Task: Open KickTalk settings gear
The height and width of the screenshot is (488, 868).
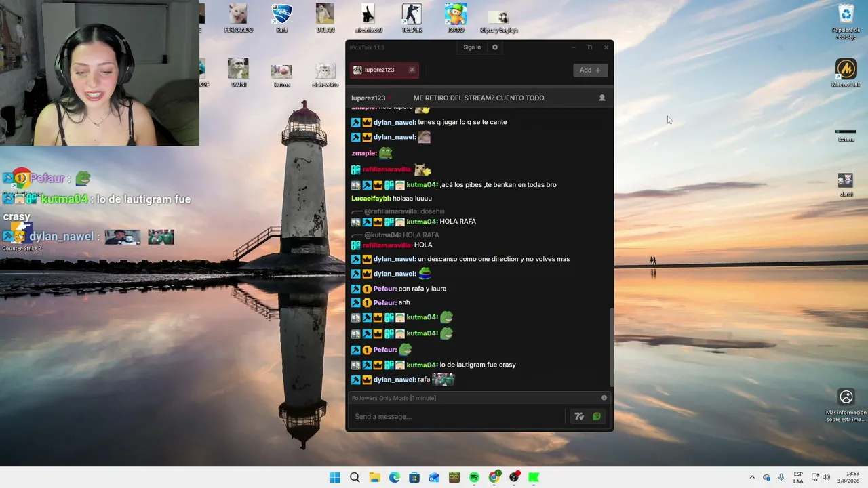Action: coord(495,47)
